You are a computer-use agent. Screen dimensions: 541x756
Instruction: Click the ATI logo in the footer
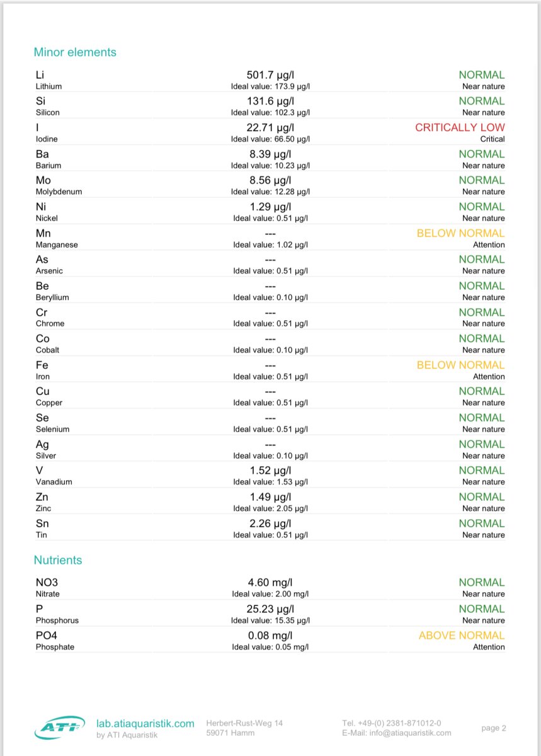tap(59, 728)
